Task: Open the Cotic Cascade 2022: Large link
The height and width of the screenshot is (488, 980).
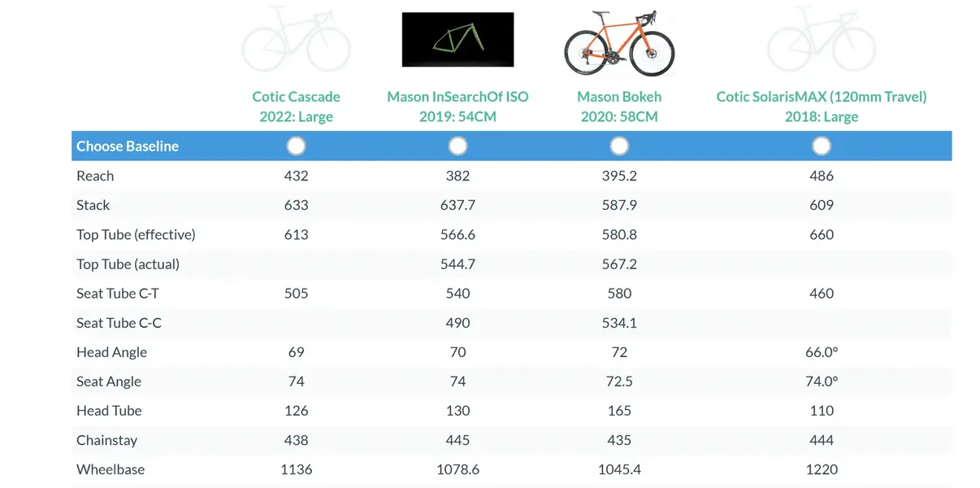Action: (296, 107)
